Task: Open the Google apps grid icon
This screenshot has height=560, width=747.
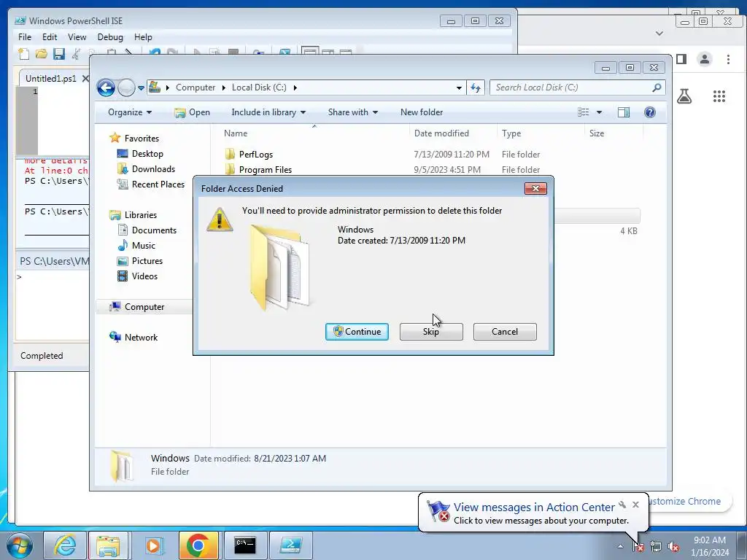Action: tap(719, 96)
